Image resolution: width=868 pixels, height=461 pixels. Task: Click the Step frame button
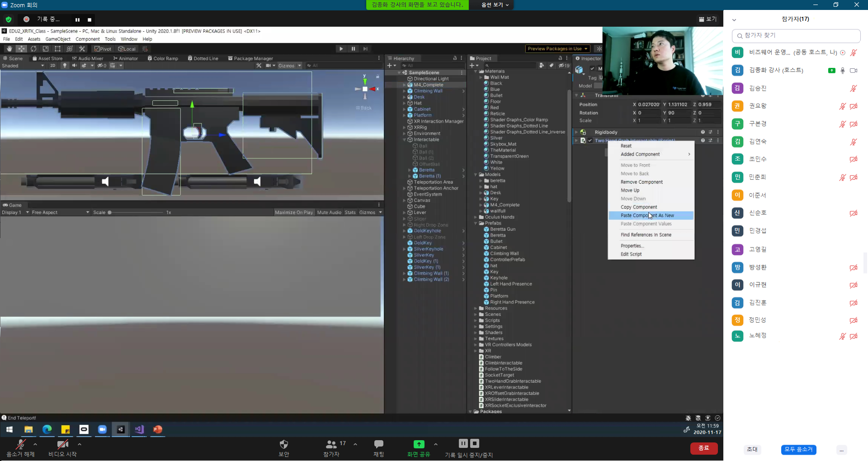tap(365, 49)
